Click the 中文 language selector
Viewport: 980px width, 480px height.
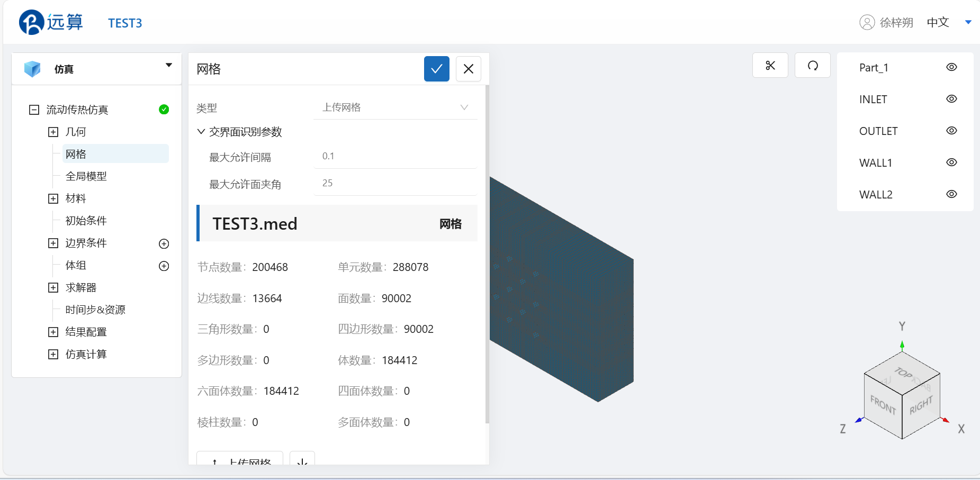click(x=938, y=22)
